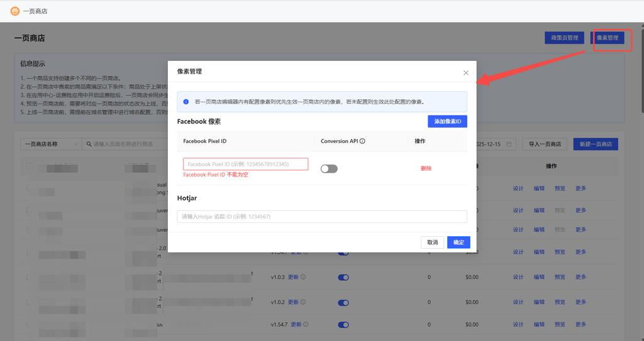The height and width of the screenshot is (341, 644).
Task: Click the 添加像素ID button
Action: pyautogui.click(x=447, y=121)
